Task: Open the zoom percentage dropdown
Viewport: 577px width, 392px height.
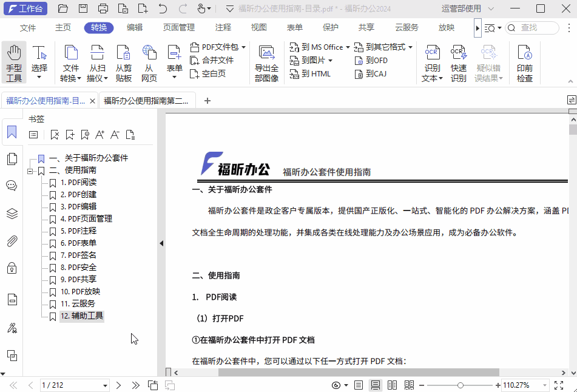Action: click(544, 385)
